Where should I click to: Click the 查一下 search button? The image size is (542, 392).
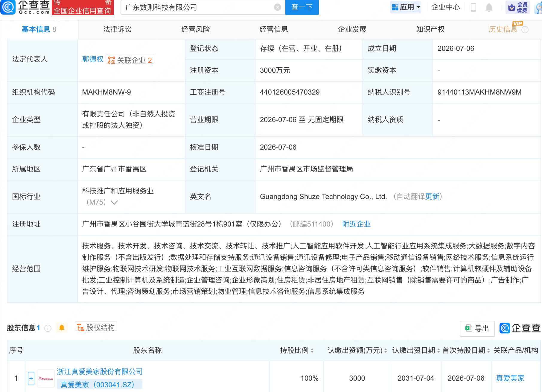coord(302,7)
